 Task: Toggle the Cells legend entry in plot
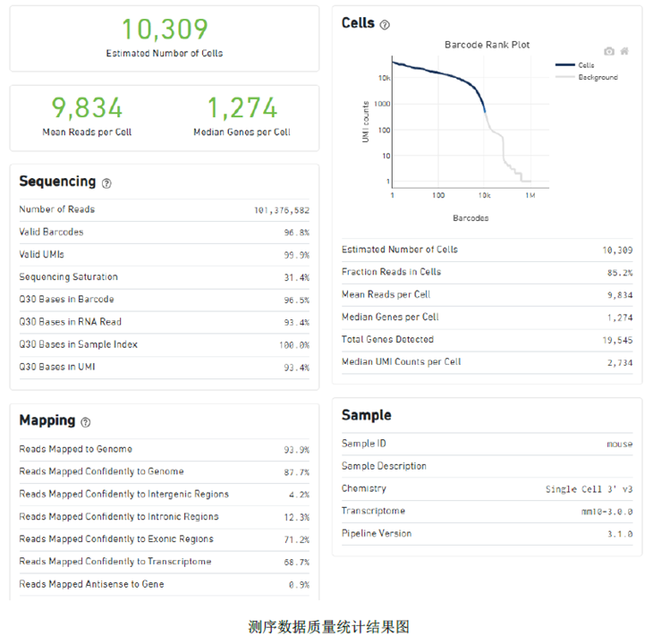(574, 65)
